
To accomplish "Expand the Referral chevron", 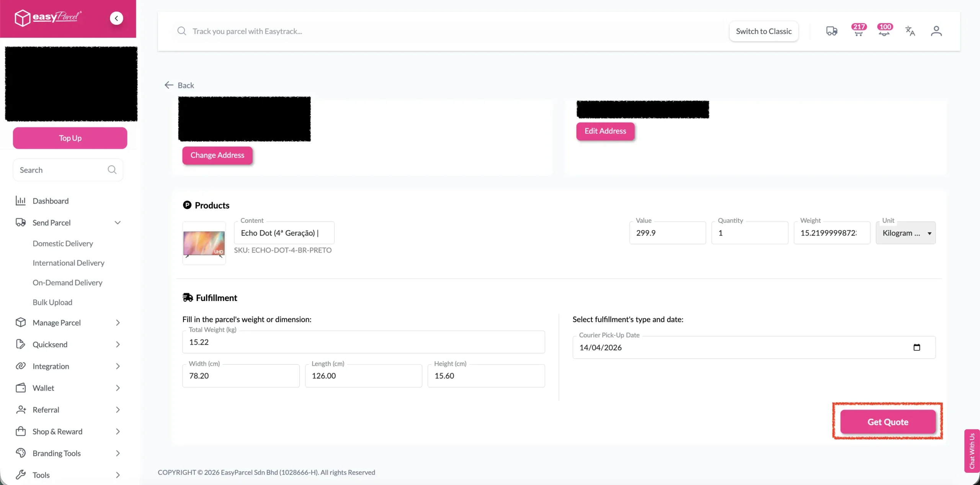I will [x=118, y=410].
